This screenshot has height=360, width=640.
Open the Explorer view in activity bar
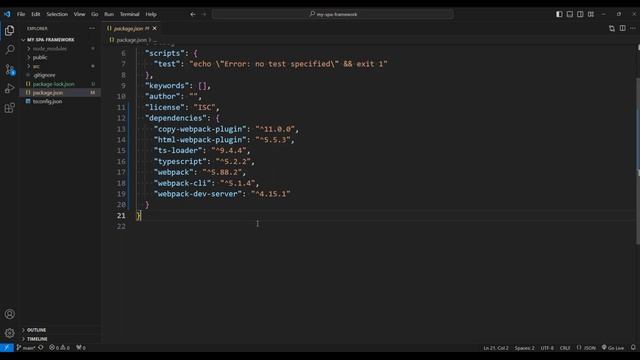tap(9, 31)
